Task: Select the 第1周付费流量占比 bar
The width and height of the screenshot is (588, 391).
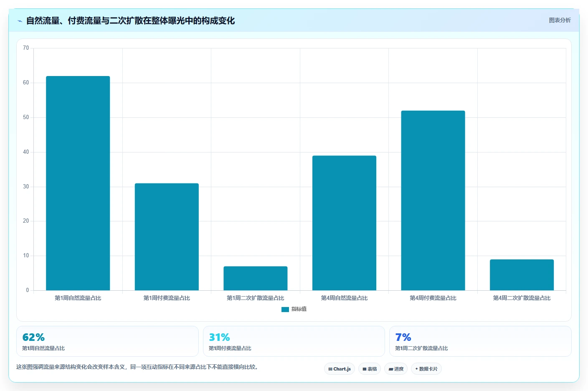Action: pos(167,237)
